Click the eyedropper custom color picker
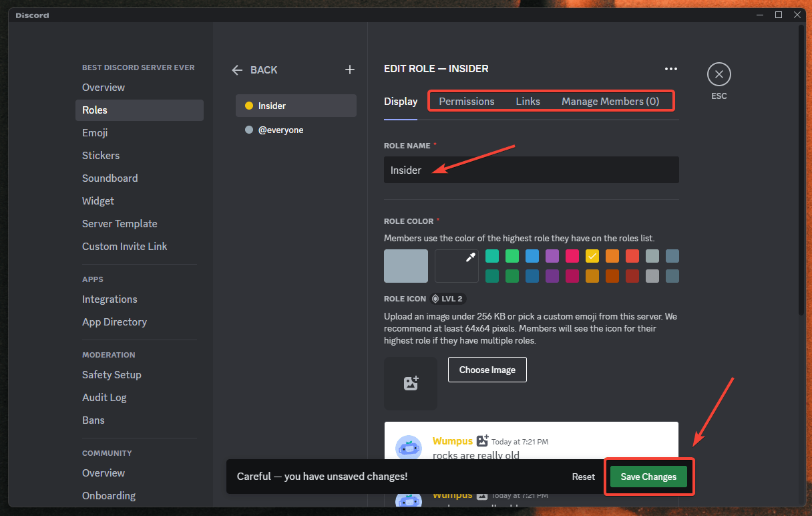812x516 pixels. tap(457, 266)
